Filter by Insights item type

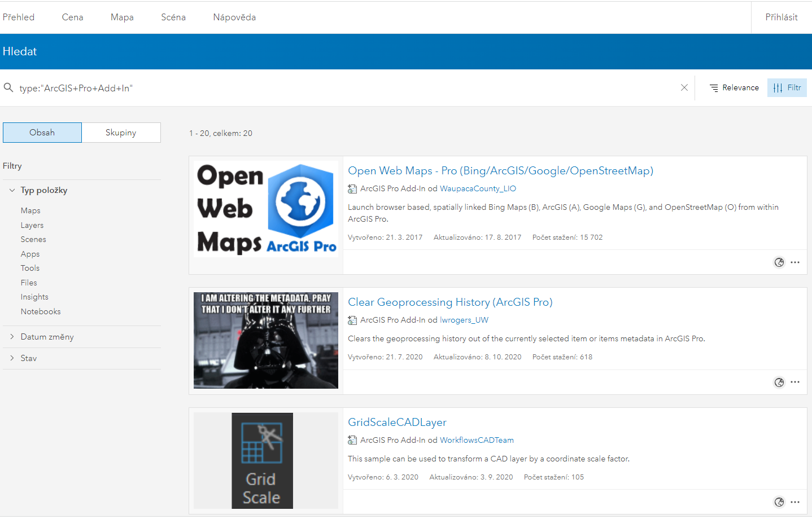34,297
